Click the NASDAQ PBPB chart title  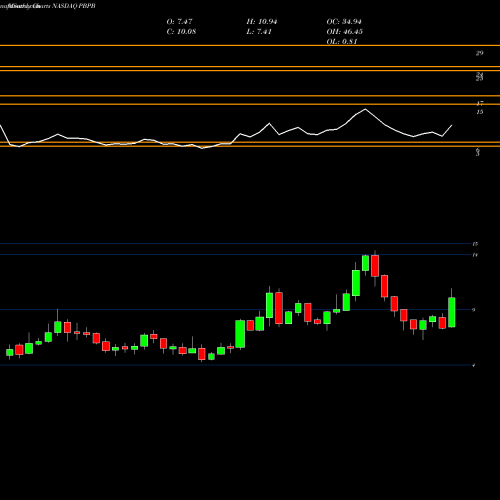click(74, 6)
